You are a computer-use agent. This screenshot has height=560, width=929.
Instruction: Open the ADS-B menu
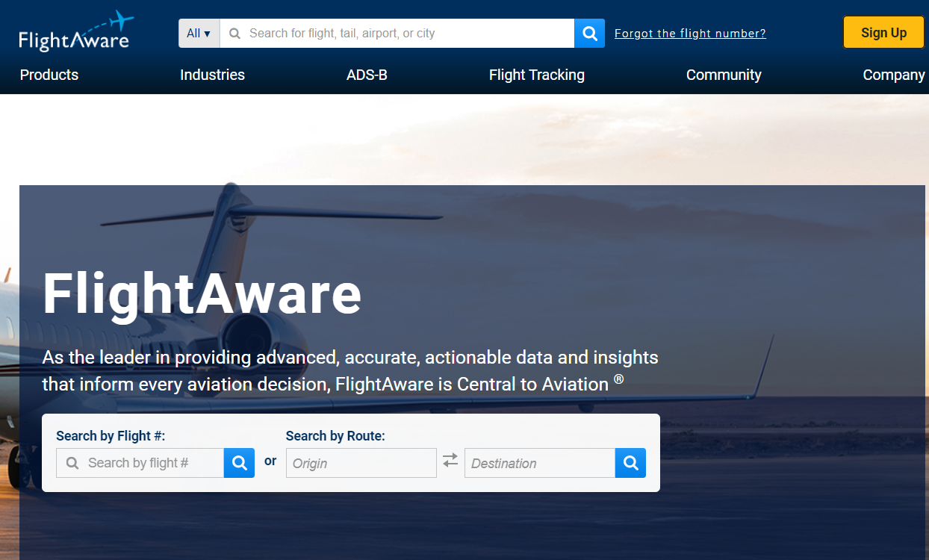pyautogui.click(x=367, y=75)
